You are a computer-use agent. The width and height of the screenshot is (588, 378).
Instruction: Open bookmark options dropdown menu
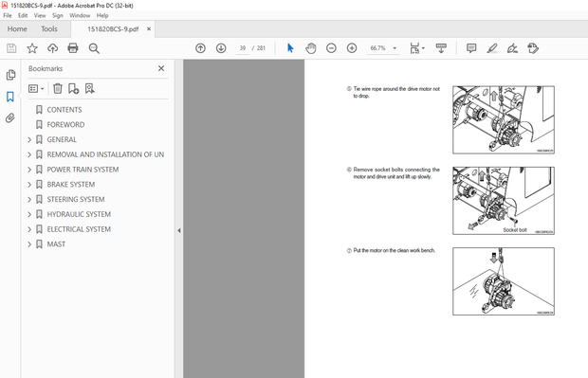(x=36, y=89)
